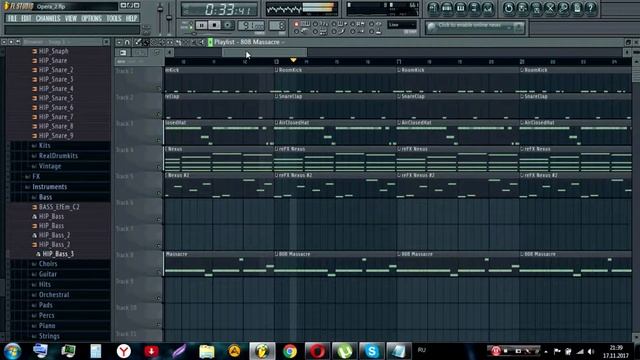640x360 pixels.
Task: Select the playlist mute tool
Action: (x=162, y=42)
